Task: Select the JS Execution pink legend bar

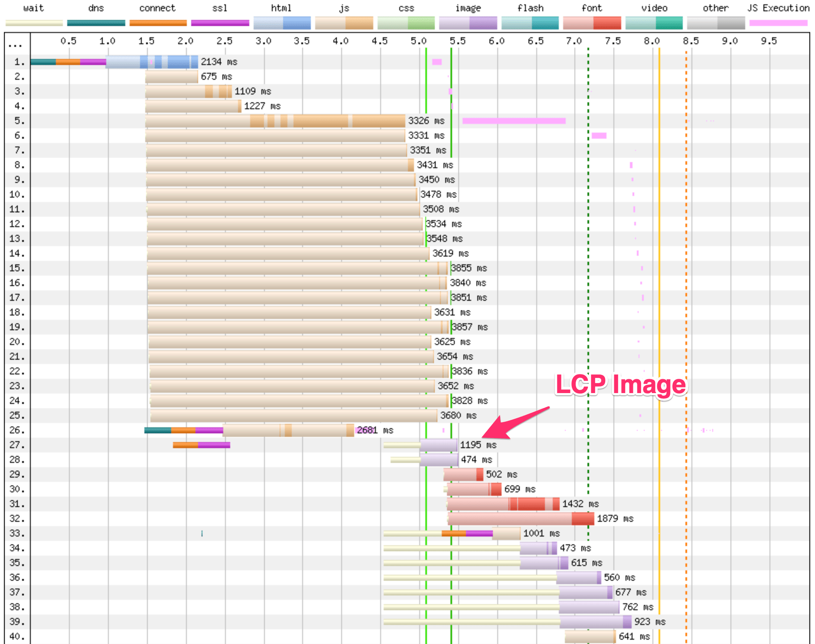Action: [778, 23]
